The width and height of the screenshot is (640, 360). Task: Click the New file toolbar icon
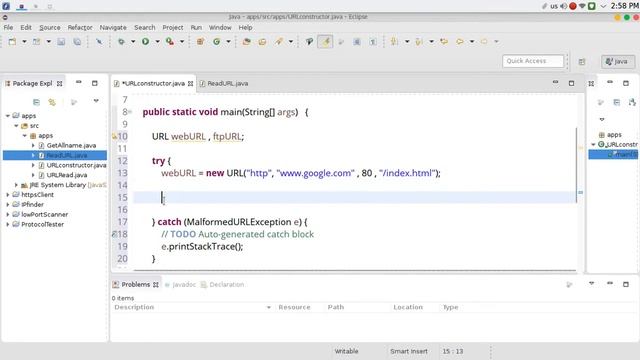[12, 42]
